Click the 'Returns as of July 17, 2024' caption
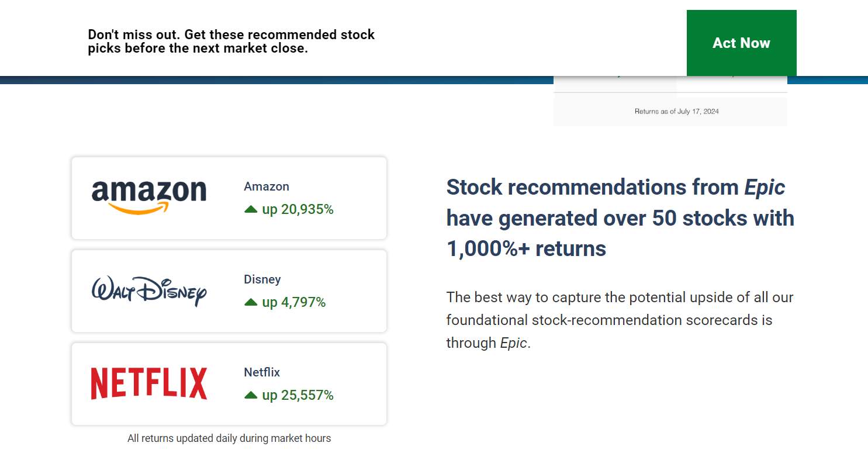 [677, 111]
